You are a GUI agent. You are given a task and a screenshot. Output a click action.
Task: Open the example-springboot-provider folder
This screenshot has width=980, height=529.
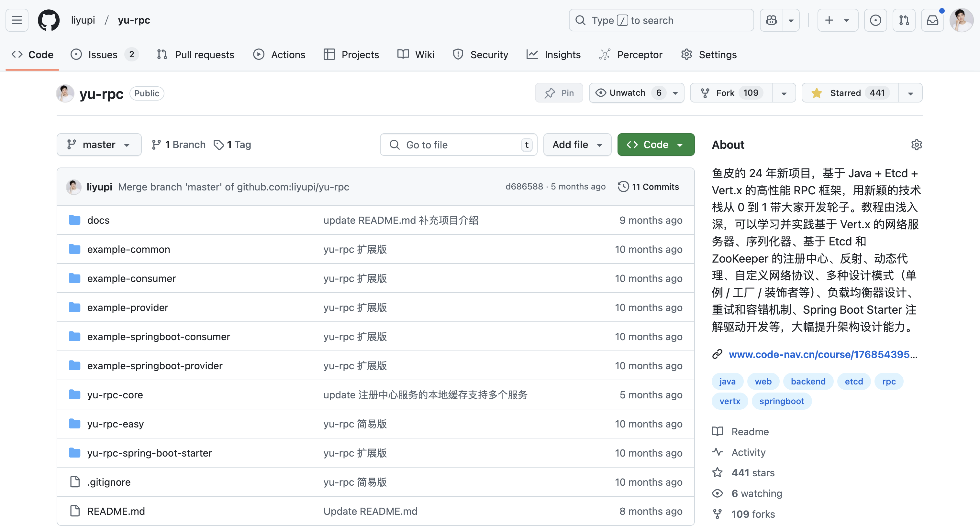pyautogui.click(x=155, y=366)
